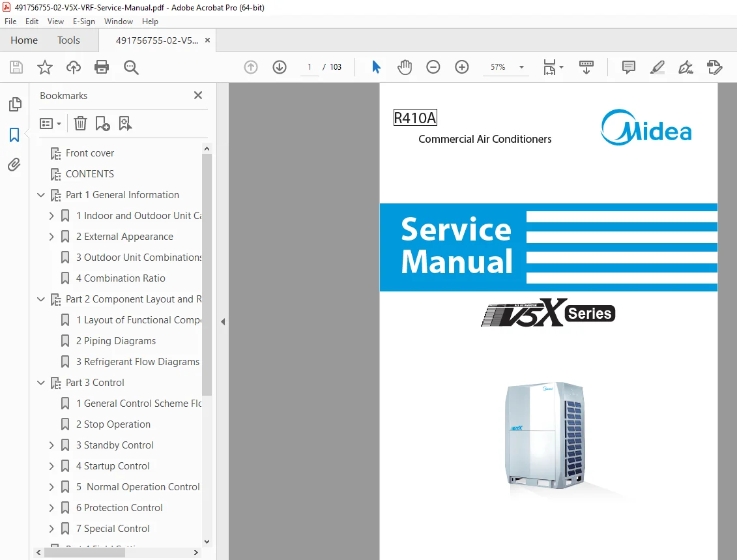Go to 4 Combination Ratio bookmark
This screenshot has width=737, height=560.
coord(121,278)
